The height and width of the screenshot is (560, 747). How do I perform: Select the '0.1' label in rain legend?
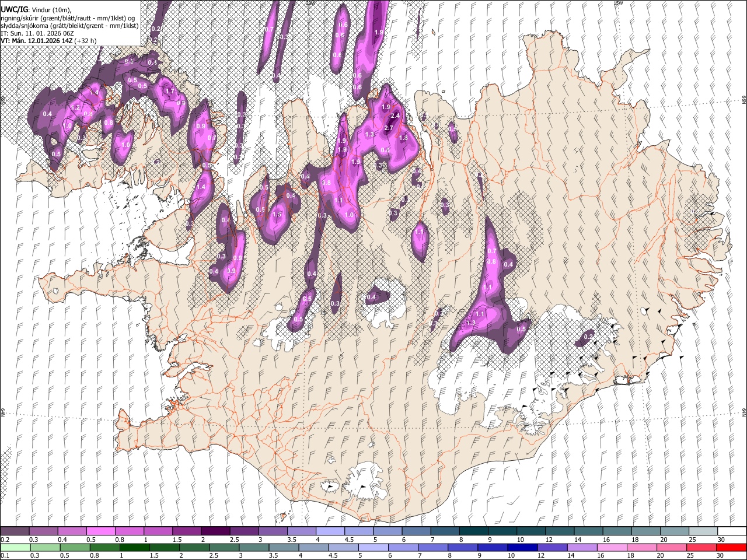[x=5, y=555]
